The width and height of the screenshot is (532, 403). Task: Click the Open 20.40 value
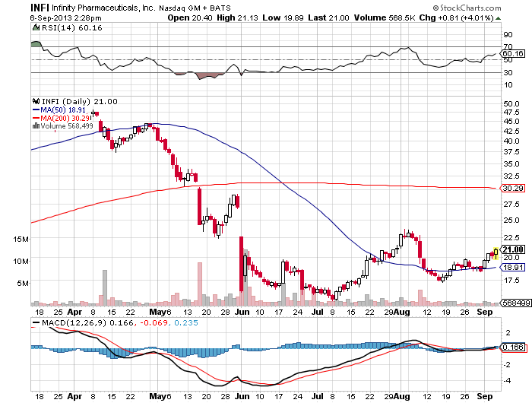pyautogui.click(x=190, y=17)
